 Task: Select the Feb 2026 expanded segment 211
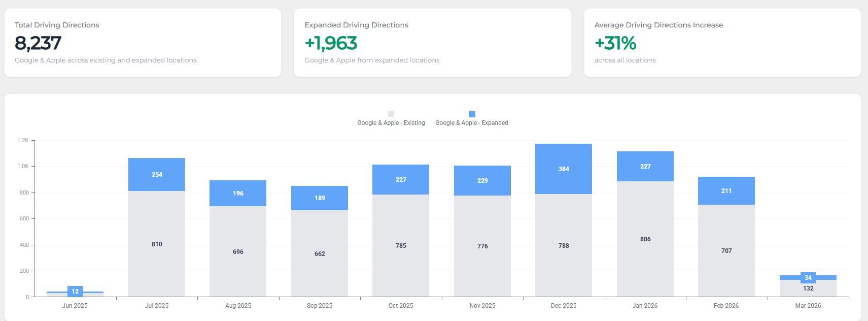coord(726,190)
